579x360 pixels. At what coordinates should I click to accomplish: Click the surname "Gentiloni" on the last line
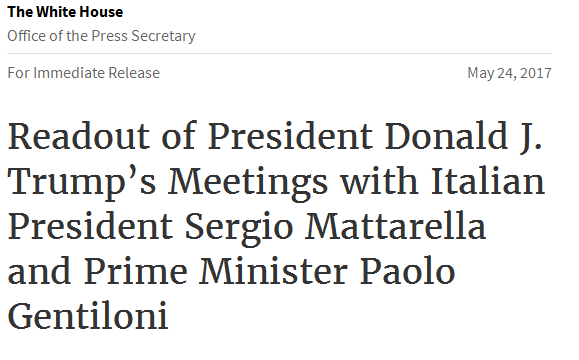pyautogui.click(x=88, y=316)
